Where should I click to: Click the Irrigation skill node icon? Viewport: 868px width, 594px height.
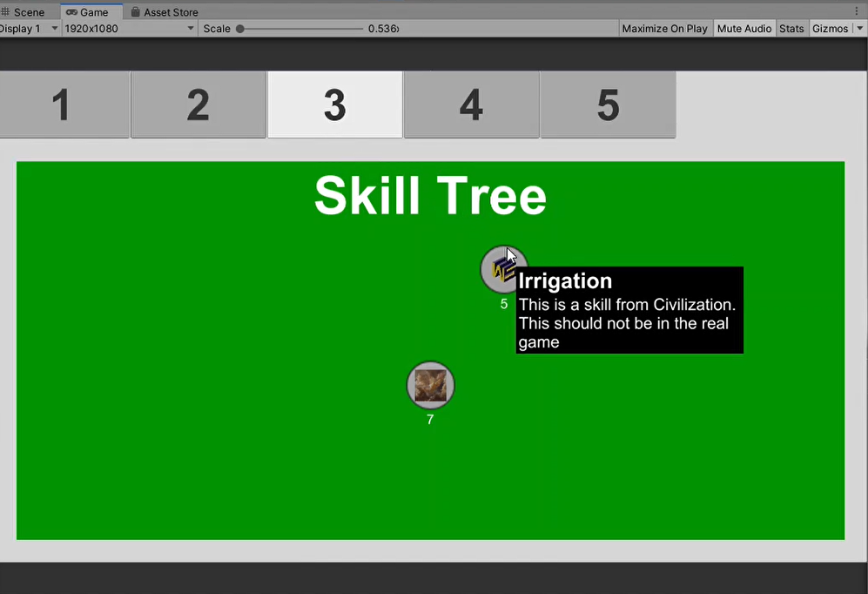[505, 268]
